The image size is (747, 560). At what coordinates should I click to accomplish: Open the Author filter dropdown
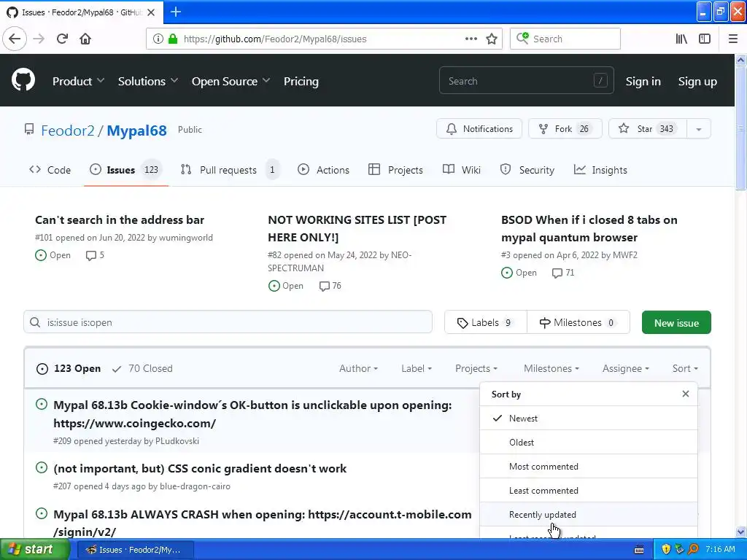tap(358, 368)
